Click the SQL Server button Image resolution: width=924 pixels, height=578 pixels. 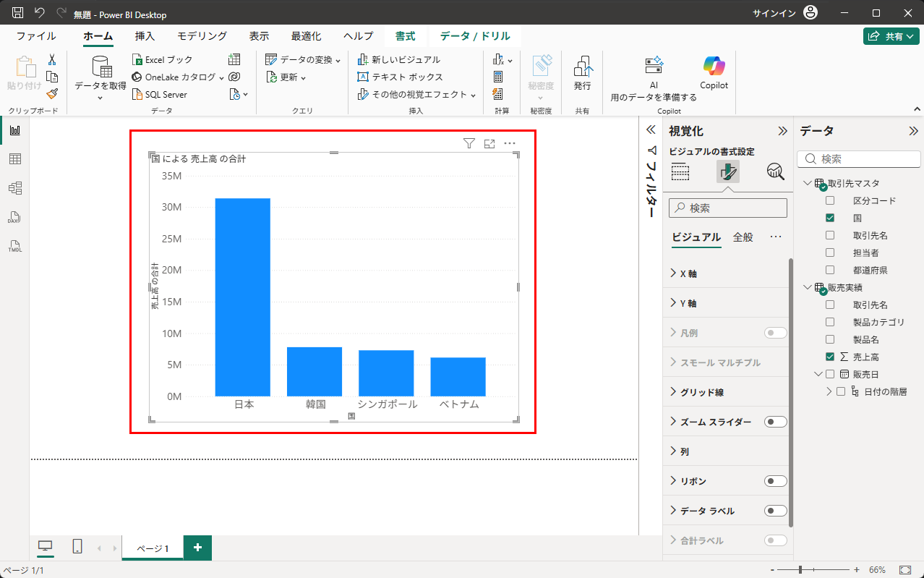pyautogui.click(x=160, y=94)
